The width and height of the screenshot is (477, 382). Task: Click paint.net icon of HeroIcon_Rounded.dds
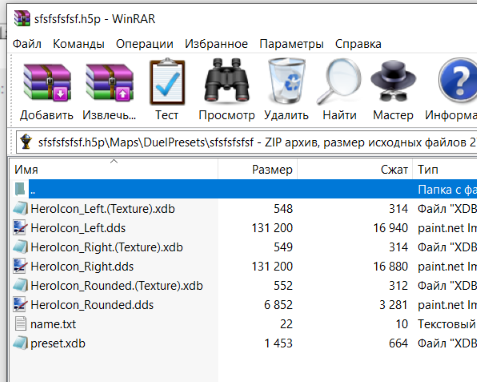[21, 305]
